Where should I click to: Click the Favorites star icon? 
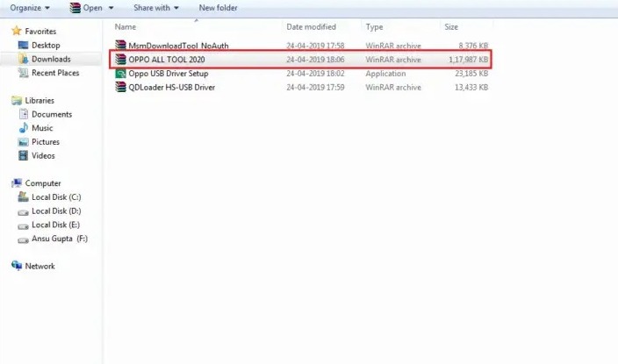point(17,31)
